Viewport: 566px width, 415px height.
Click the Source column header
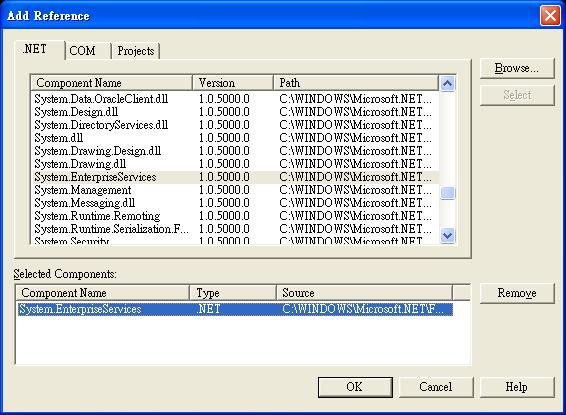[364, 293]
